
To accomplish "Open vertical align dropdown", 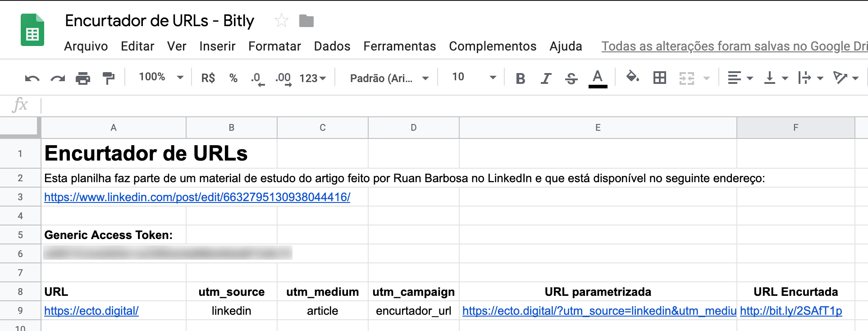I will pyautogui.click(x=776, y=78).
